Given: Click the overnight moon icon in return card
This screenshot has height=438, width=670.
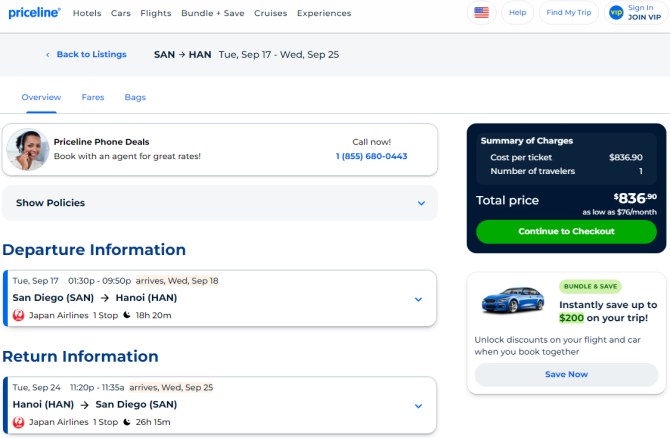Looking at the screenshot, I should click(127, 422).
